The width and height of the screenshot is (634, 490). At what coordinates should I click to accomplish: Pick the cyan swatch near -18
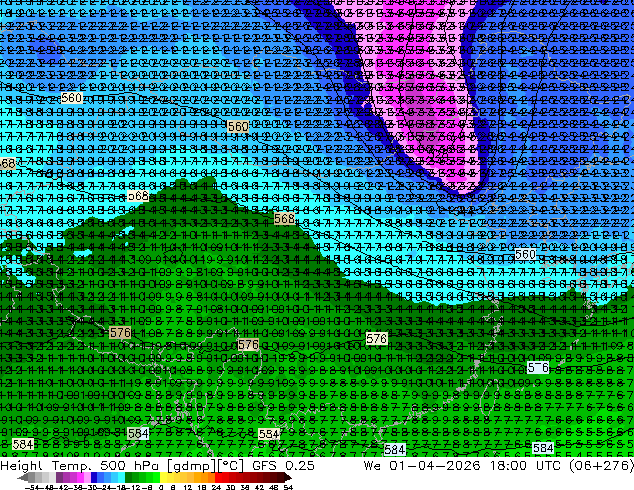pyautogui.click(x=122, y=477)
